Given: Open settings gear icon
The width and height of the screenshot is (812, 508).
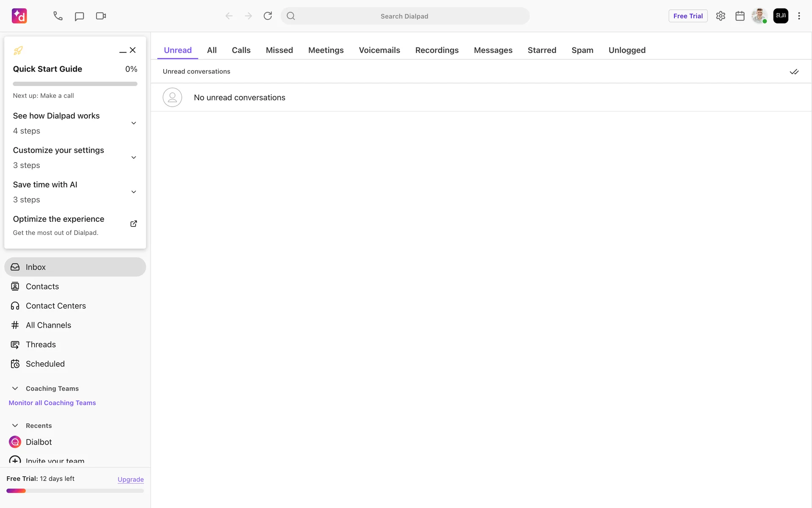Looking at the screenshot, I should click(721, 16).
